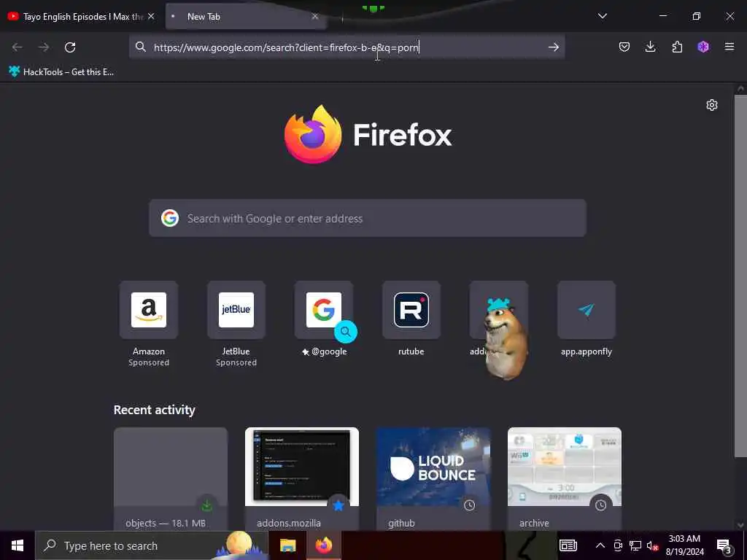Open the addons.mozilla recent activity card

click(301, 478)
